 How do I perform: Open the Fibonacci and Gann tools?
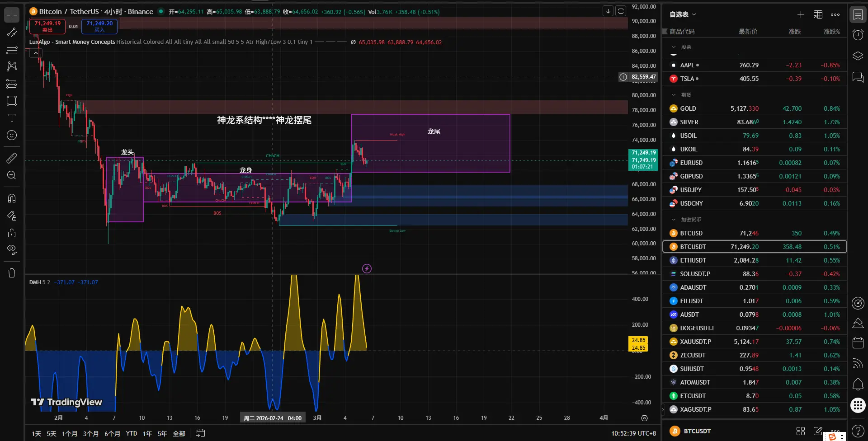pos(12,49)
